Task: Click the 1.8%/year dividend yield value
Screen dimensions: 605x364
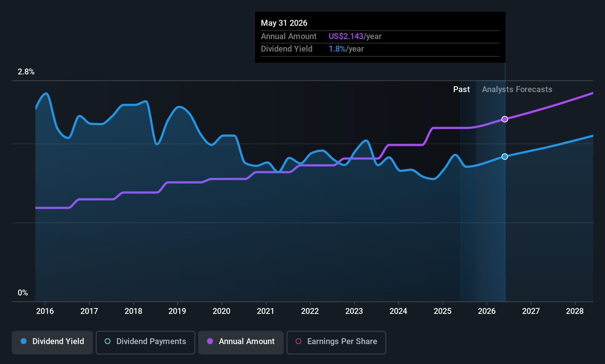Action: coord(346,49)
